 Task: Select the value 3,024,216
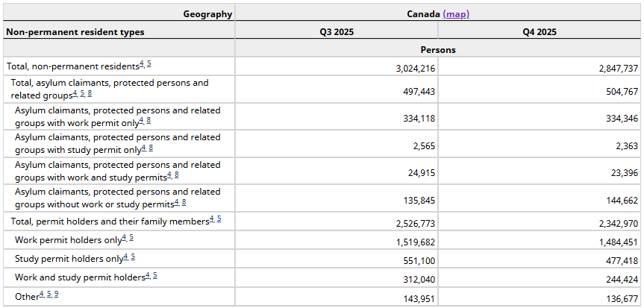416,68
